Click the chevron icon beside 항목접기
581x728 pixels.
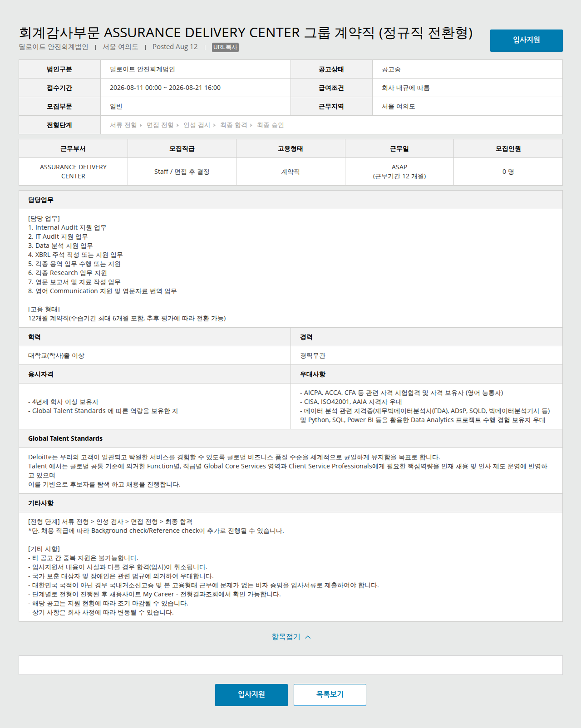coord(308,637)
